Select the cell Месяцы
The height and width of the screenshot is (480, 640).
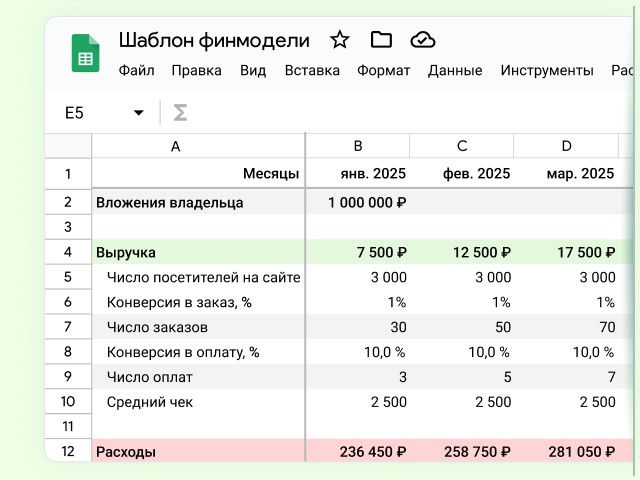click(x=198, y=173)
